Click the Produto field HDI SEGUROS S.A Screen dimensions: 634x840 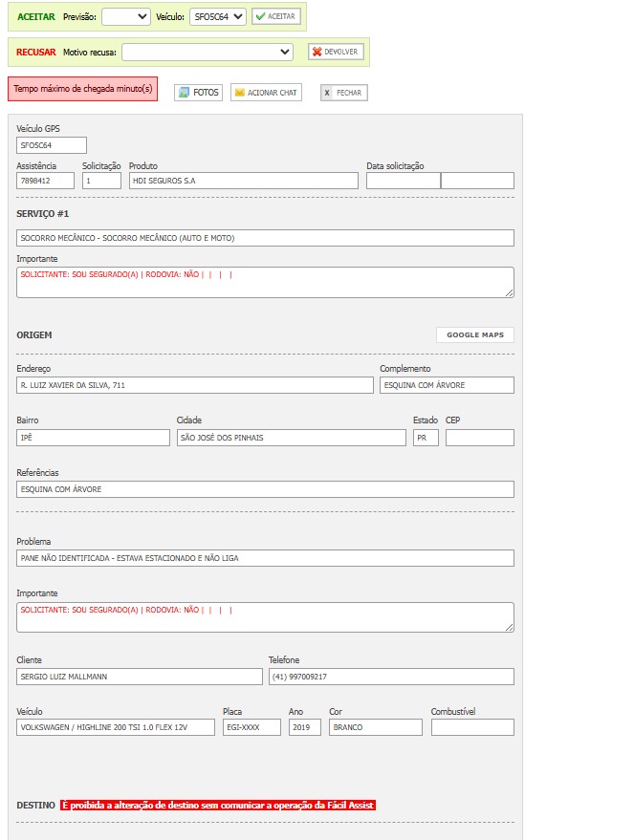click(x=243, y=181)
